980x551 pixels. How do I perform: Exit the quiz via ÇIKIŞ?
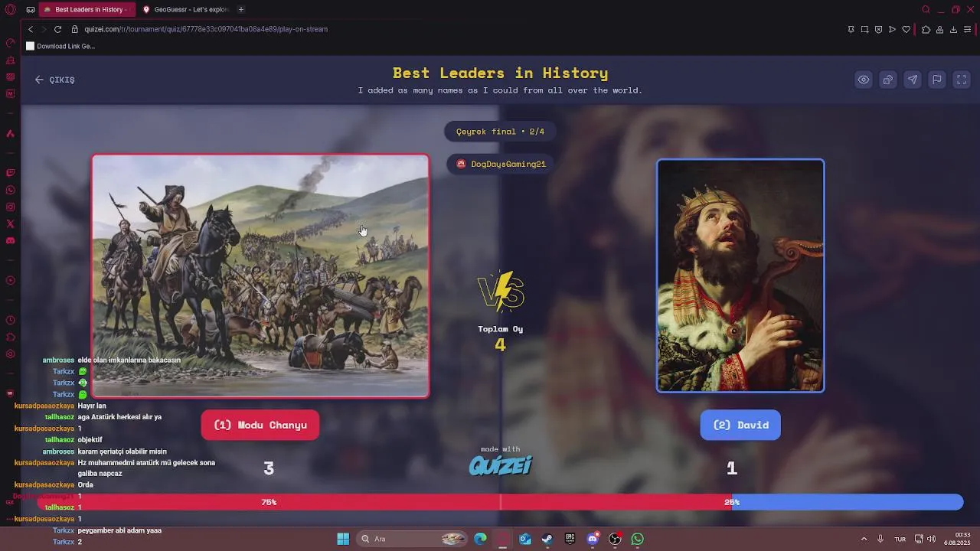[x=55, y=80]
